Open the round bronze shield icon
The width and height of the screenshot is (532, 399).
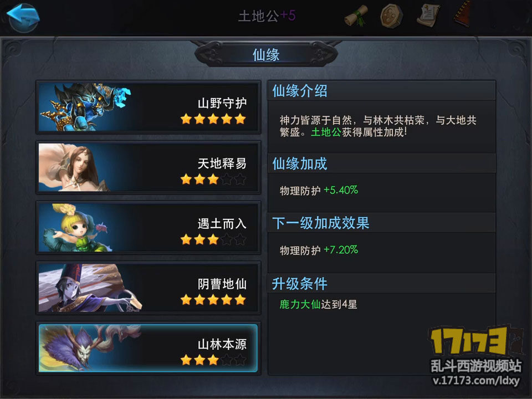[x=392, y=16]
